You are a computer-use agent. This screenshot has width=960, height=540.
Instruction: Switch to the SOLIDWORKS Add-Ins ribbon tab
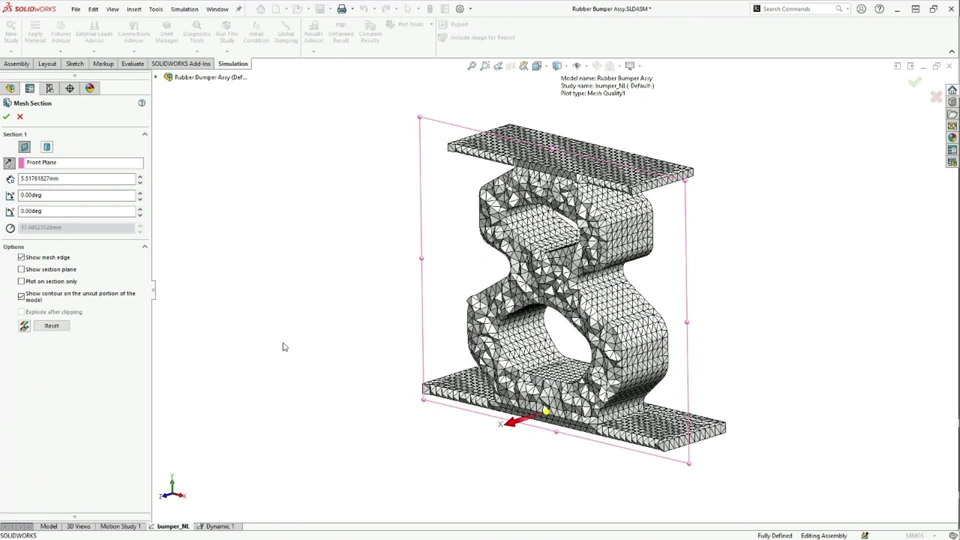click(x=181, y=64)
